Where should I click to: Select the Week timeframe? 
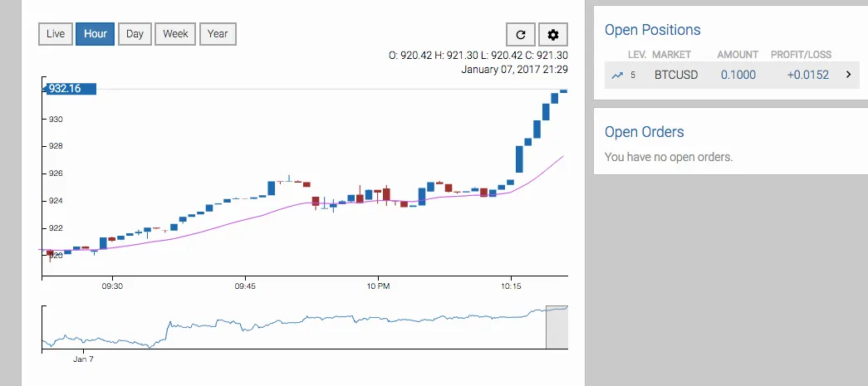[175, 34]
